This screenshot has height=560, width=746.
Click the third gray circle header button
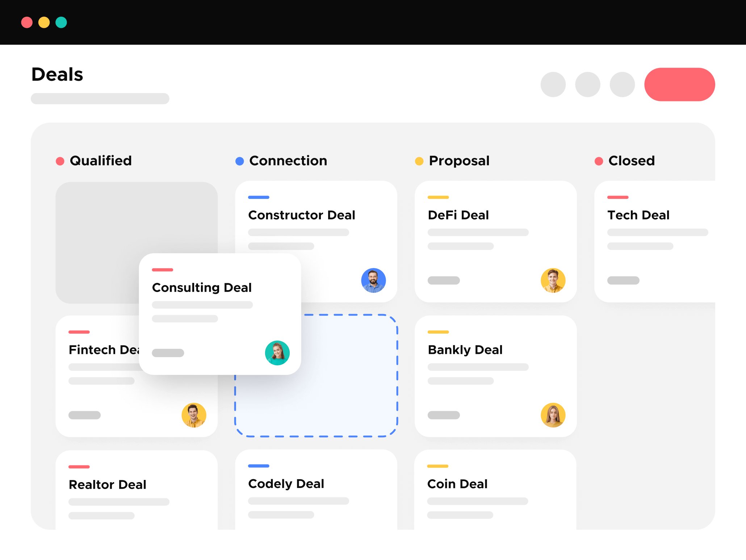[x=622, y=84]
